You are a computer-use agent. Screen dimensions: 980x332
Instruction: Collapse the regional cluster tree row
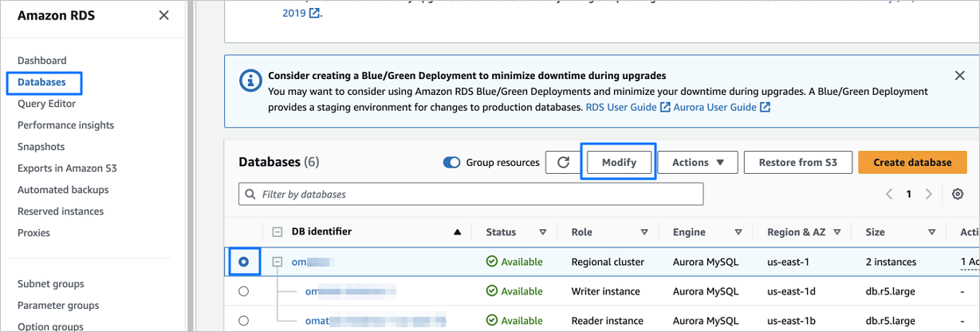point(277,262)
